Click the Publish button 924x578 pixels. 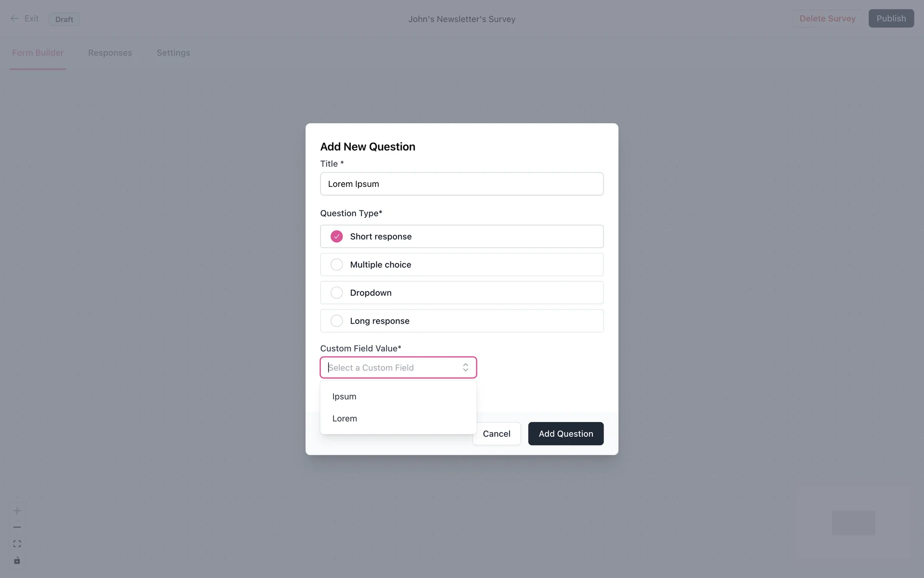pos(891,18)
